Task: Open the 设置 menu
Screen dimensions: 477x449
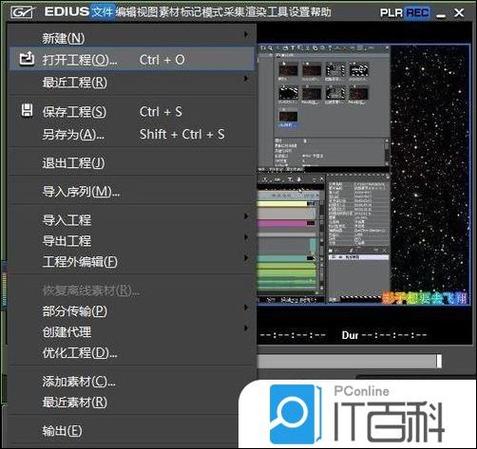Action: (x=299, y=12)
